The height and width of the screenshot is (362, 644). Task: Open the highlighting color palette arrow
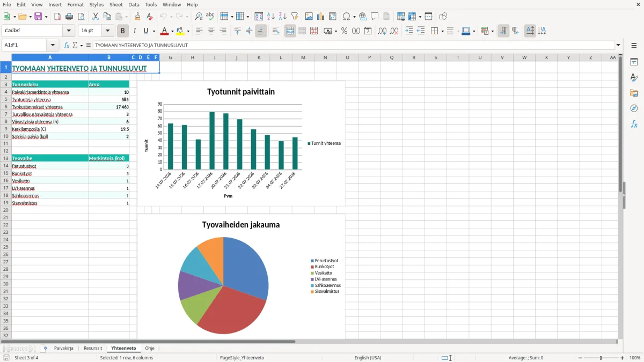[188, 31]
